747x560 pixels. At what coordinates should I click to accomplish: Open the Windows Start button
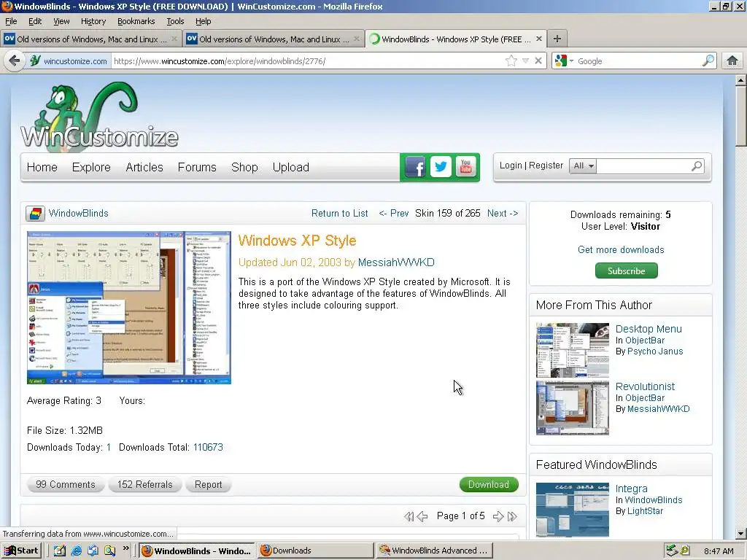21,551
